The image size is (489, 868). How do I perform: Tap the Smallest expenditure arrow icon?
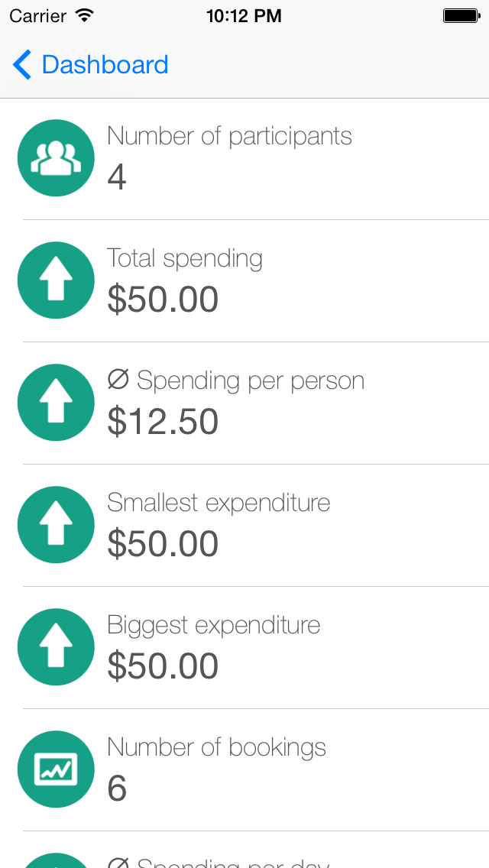click(56, 525)
